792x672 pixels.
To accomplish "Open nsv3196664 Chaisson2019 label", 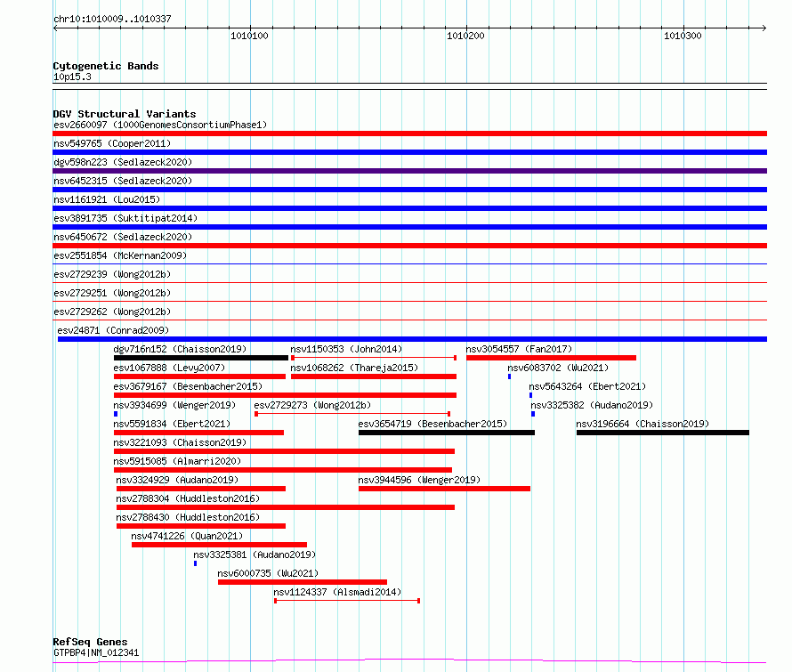I will point(642,424).
